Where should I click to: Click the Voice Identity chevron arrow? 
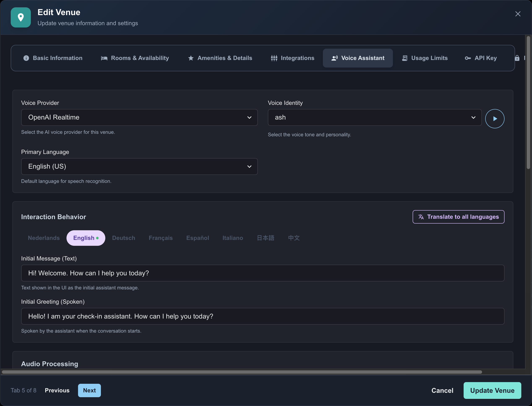pyautogui.click(x=473, y=118)
